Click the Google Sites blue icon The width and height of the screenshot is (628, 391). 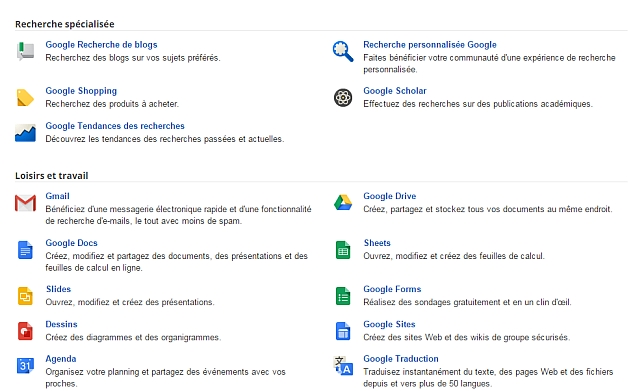(343, 331)
